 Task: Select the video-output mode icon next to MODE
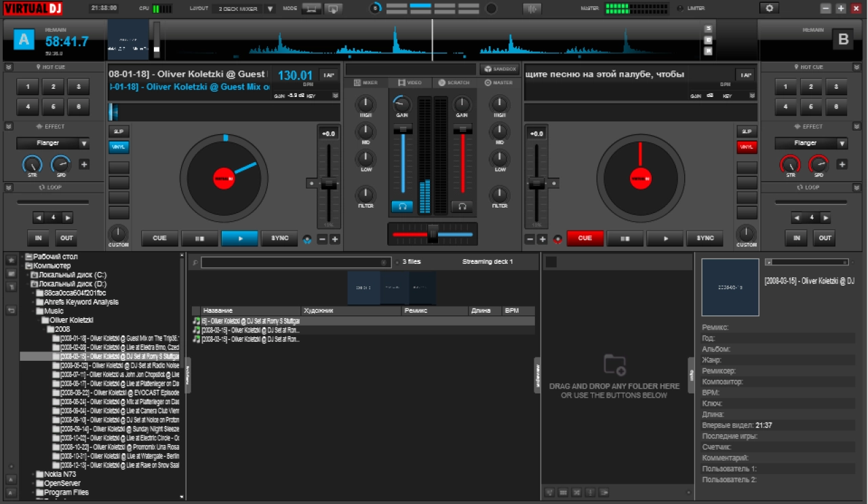click(332, 8)
